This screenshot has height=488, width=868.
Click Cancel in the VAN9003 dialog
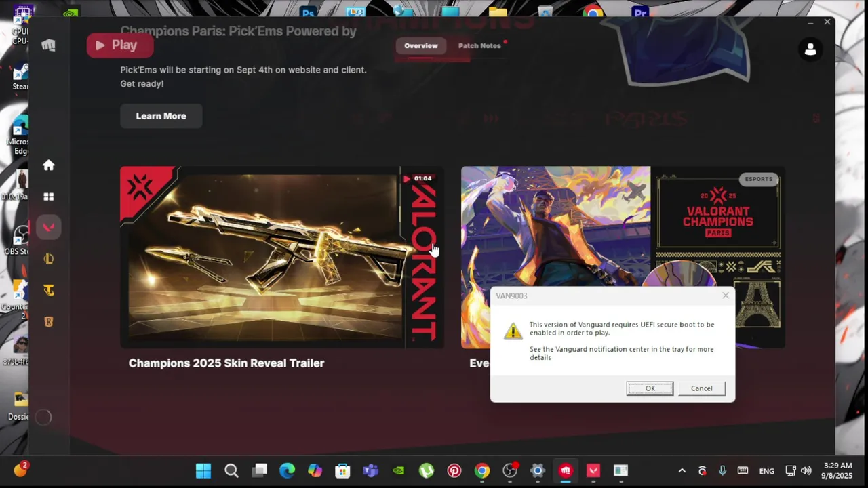(702, 388)
